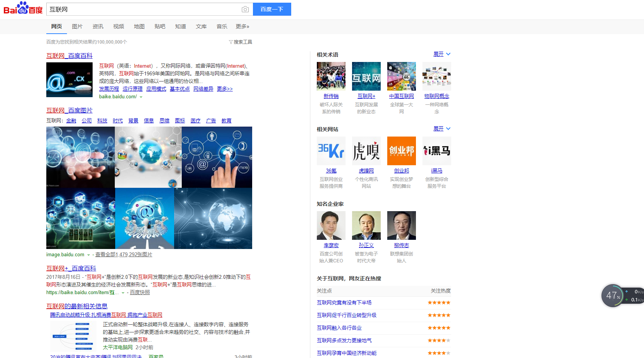Expand the 相关术语 section
Image resolution: width=644 pixels, height=358 pixels.
(442, 54)
